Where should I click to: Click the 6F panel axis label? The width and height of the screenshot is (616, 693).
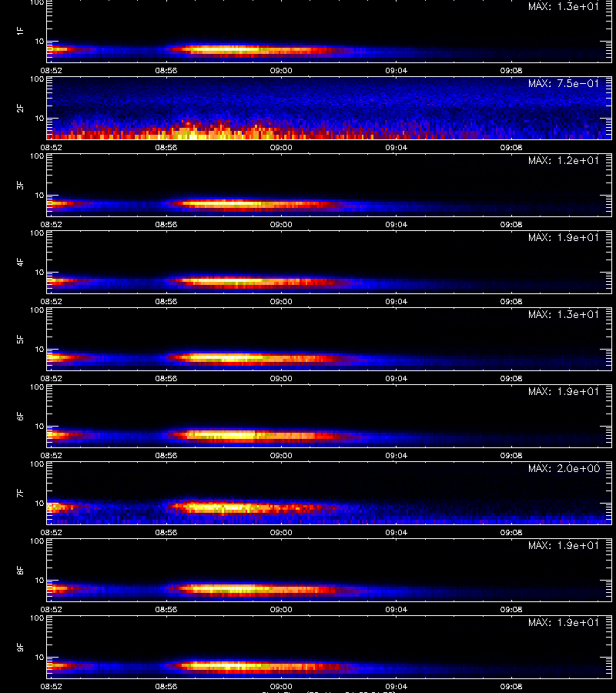pos(20,416)
